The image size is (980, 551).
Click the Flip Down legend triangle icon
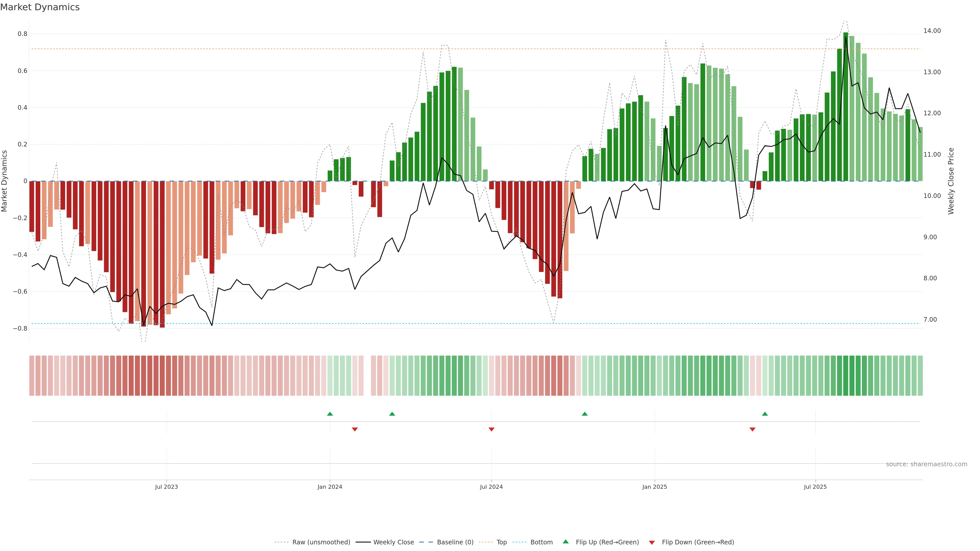(652, 542)
